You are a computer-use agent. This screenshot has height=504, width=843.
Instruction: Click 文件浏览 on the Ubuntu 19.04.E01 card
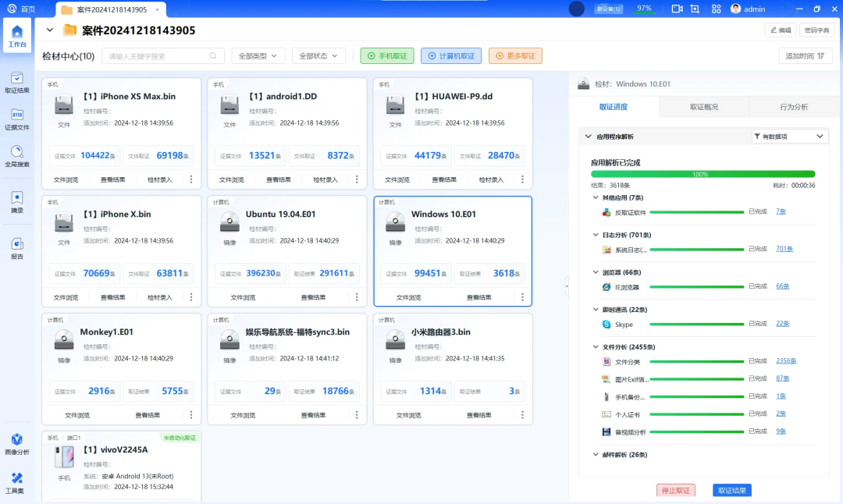(243, 297)
